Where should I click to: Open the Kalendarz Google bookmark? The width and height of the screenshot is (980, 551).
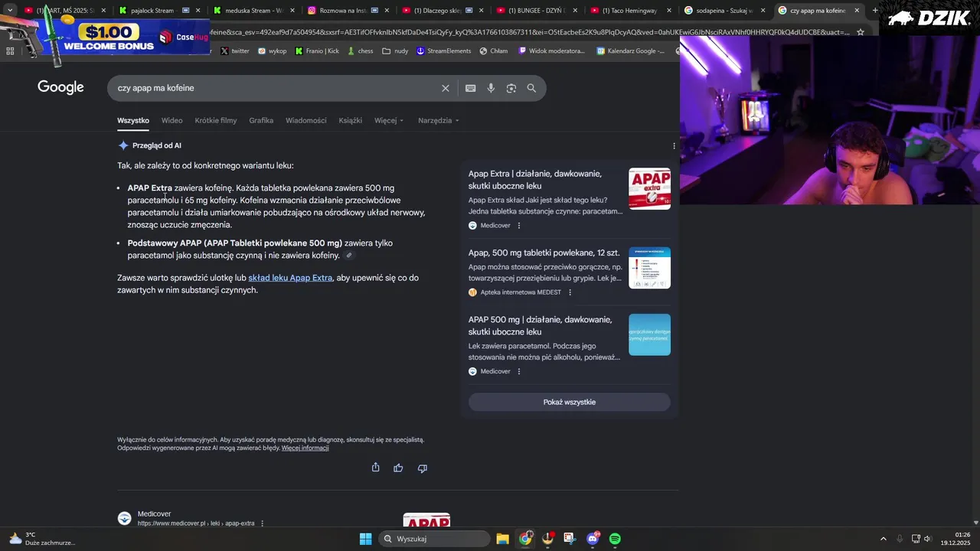click(630, 51)
